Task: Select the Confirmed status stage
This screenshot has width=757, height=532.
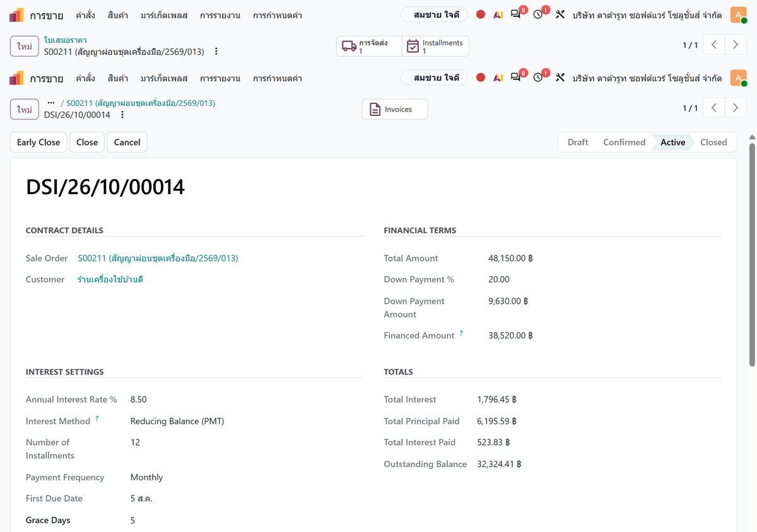Action: tap(624, 142)
